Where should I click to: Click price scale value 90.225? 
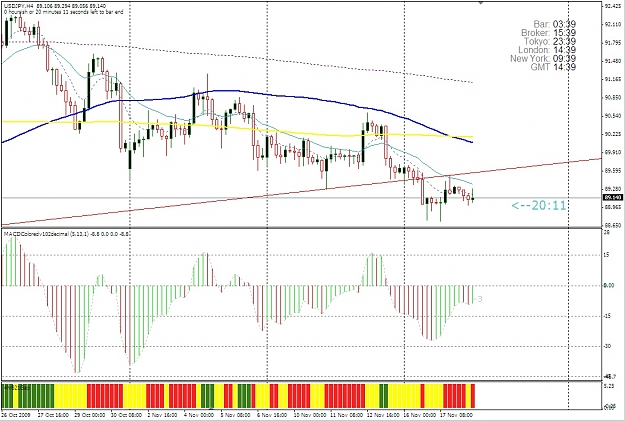click(x=613, y=134)
